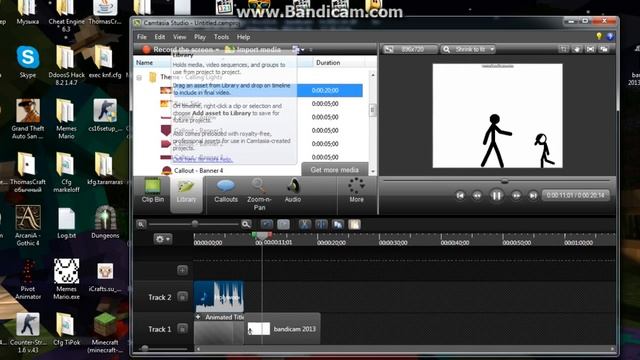Toggle lock on Track 2
640x360 pixels.
coord(182,297)
